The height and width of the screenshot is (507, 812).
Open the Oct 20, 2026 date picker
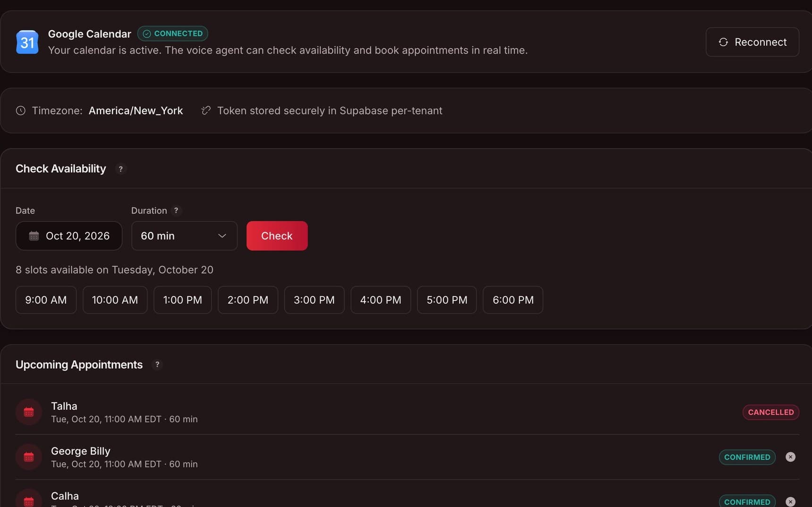coord(69,236)
